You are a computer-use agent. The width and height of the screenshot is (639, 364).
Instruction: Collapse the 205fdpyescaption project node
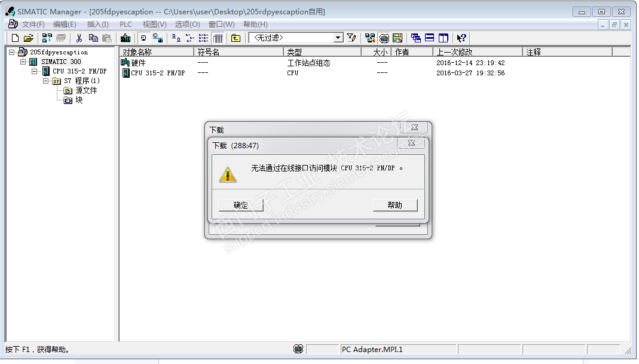pyautogui.click(x=12, y=52)
